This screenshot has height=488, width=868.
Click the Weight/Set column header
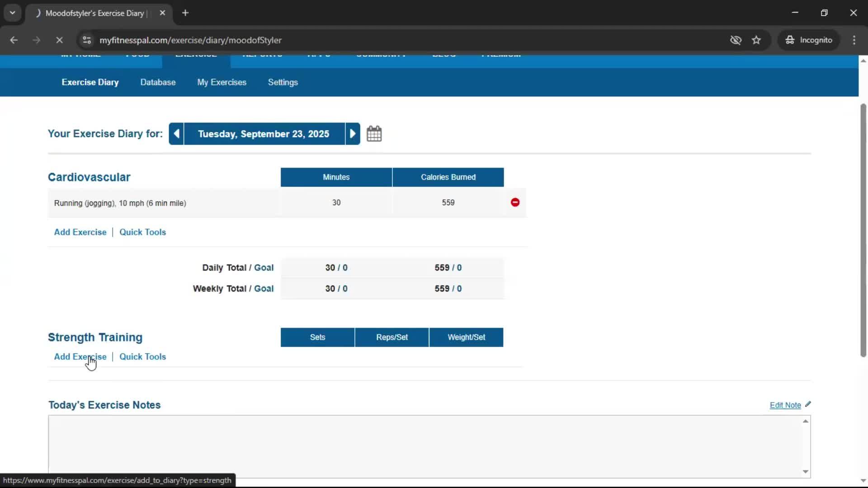click(466, 338)
